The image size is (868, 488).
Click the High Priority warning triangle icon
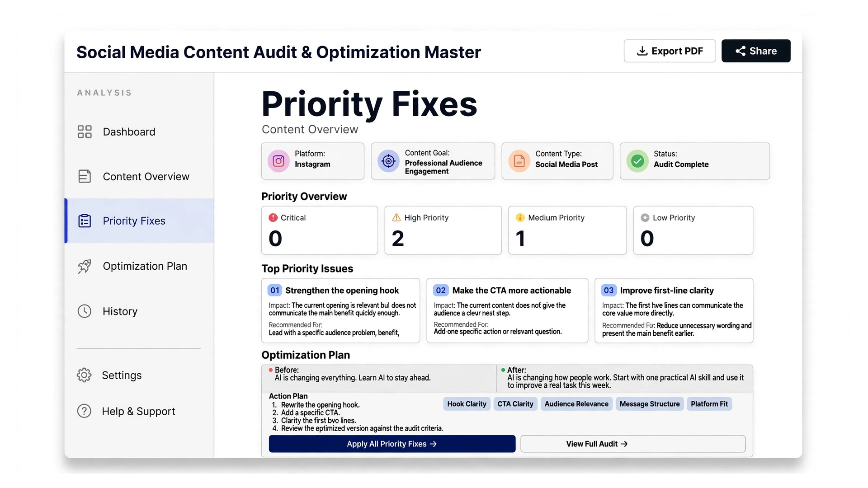(x=396, y=217)
